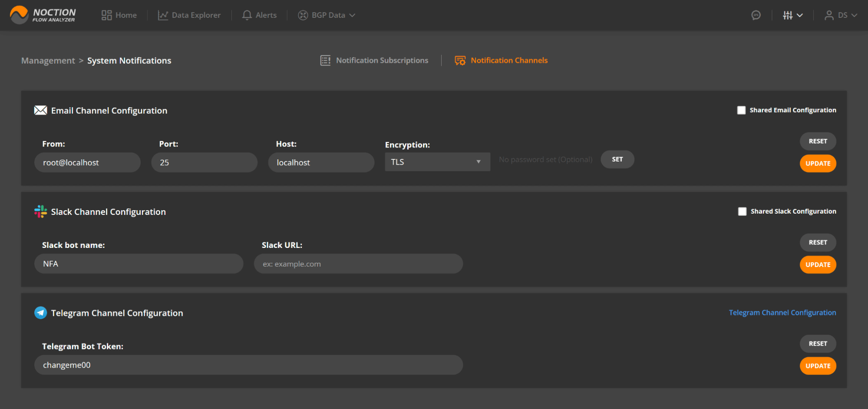
Task: Click the Notification Subscriptions list icon
Action: pyautogui.click(x=325, y=60)
